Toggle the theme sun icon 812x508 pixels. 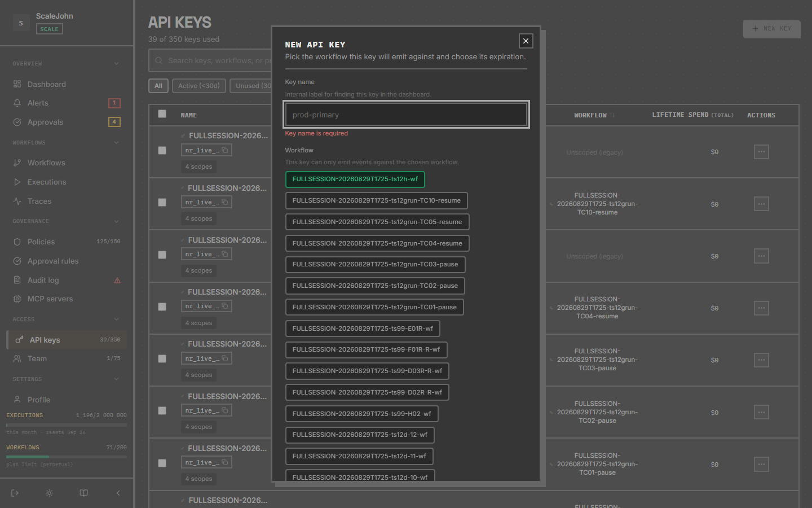pyautogui.click(x=50, y=493)
